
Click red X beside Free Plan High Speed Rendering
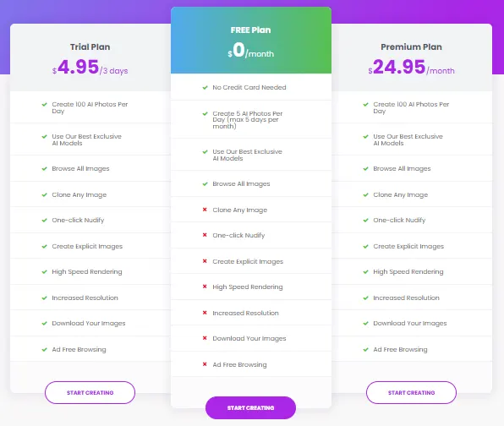point(205,287)
